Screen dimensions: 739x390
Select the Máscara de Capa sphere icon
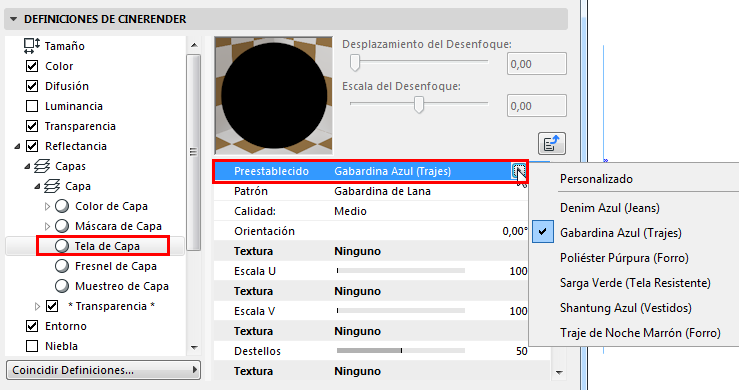tap(62, 226)
